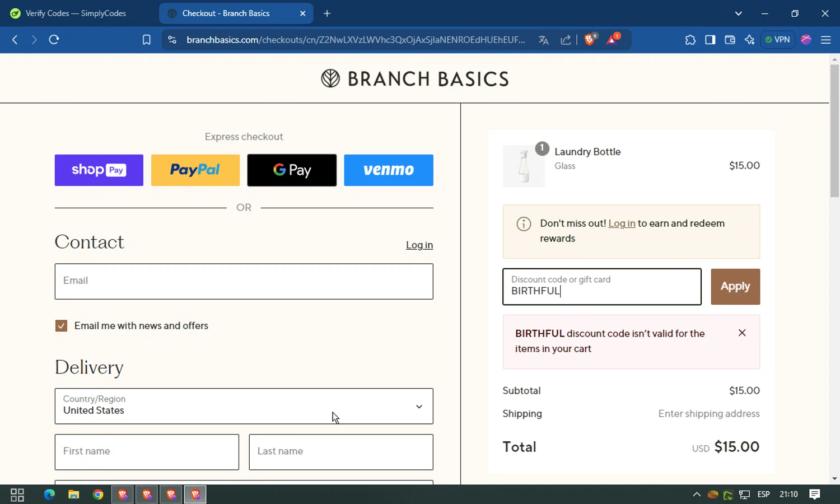Click Log in link in rewards notice
Viewport: 840px width, 504px height.
[x=622, y=223]
